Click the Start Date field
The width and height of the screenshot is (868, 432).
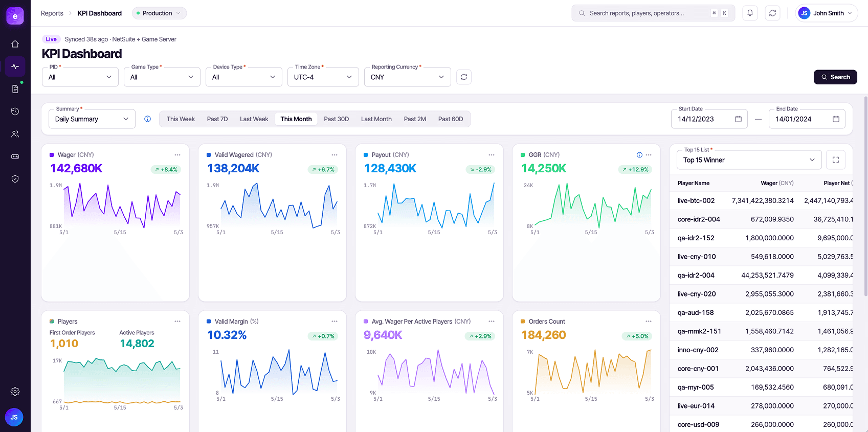(x=709, y=119)
